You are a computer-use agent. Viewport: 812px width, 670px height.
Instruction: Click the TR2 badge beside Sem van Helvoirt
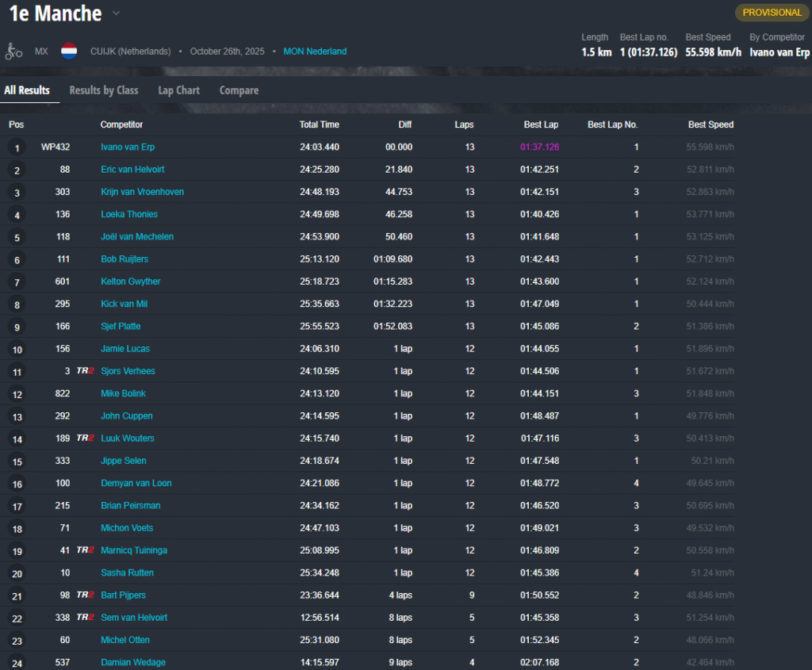(x=85, y=618)
